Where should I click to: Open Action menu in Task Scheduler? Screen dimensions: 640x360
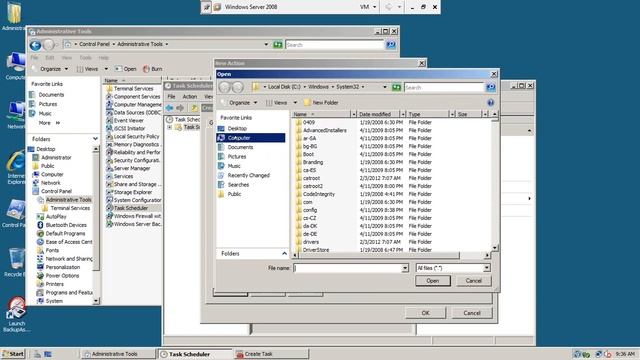click(x=189, y=97)
